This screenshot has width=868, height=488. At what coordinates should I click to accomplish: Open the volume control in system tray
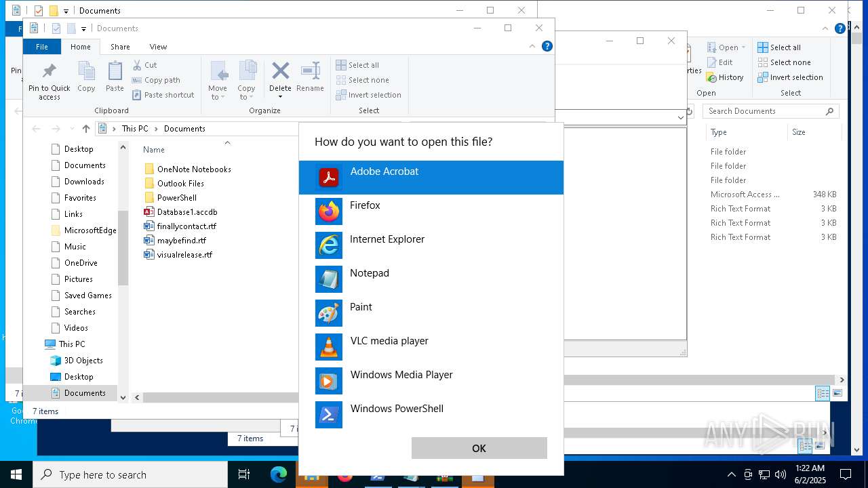coord(781,474)
